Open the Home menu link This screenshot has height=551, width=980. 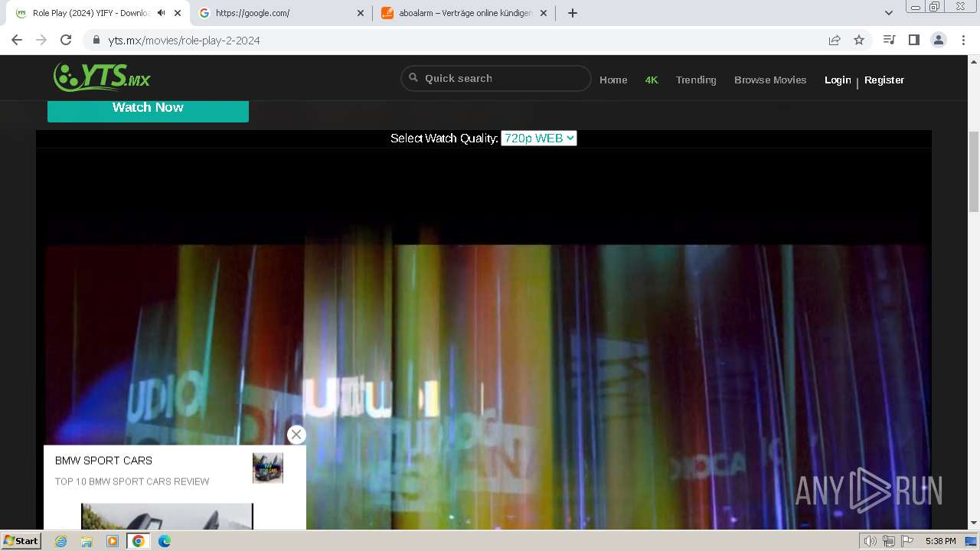click(x=613, y=80)
